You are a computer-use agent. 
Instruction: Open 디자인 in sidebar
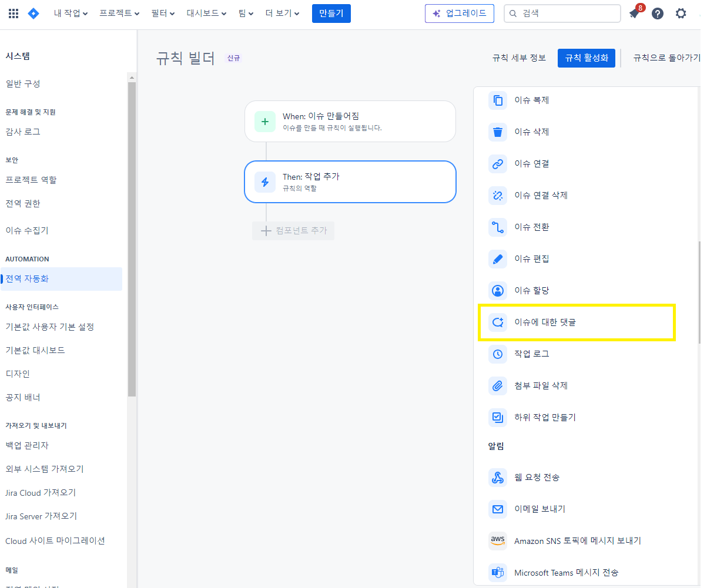click(x=18, y=374)
